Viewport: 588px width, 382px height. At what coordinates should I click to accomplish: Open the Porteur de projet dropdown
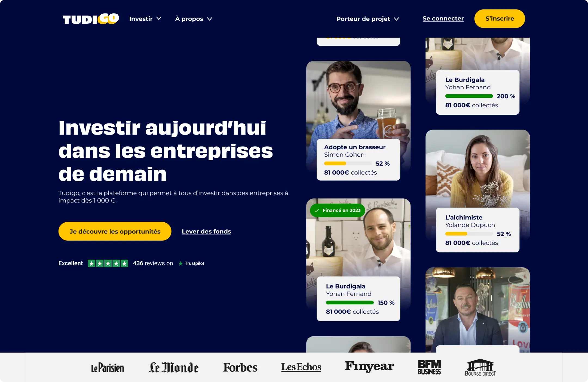pyautogui.click(x=367, y=19)
